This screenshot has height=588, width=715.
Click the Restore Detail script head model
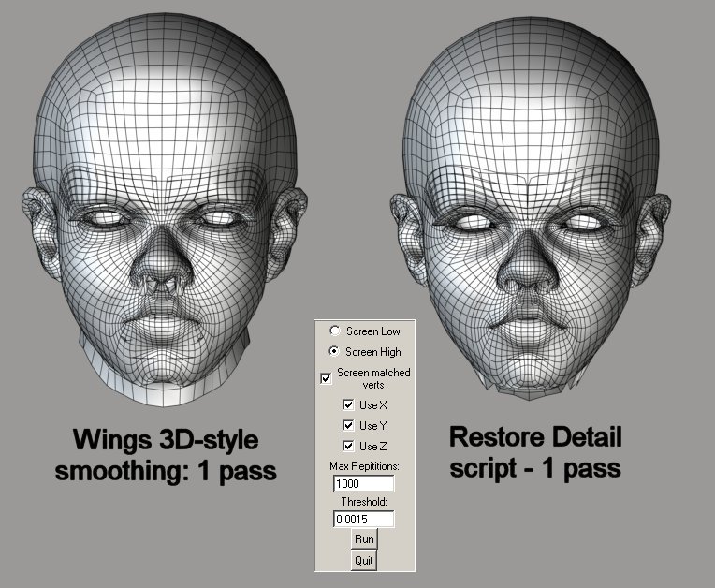[x=531, y=208]
